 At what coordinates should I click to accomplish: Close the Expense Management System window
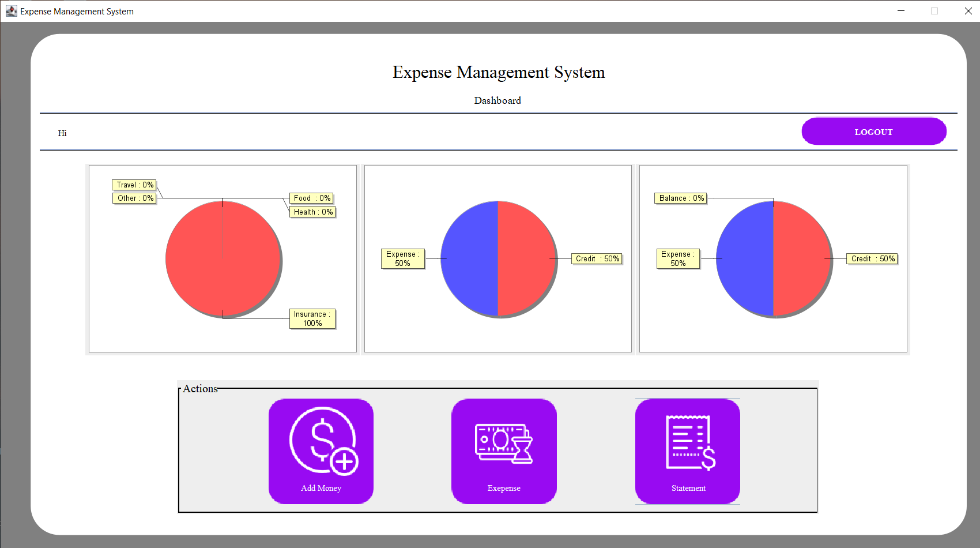(x=968, y=11)
